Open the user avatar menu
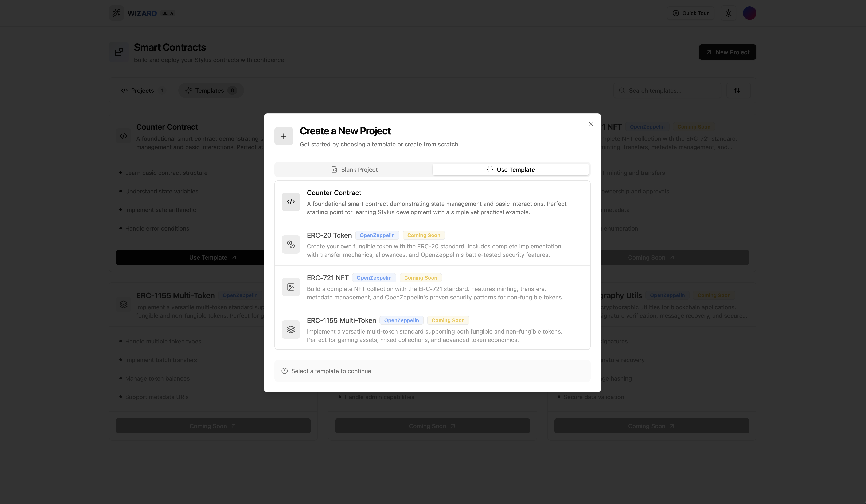The width and height of the screenshot is (866, 504). point(749,13)
